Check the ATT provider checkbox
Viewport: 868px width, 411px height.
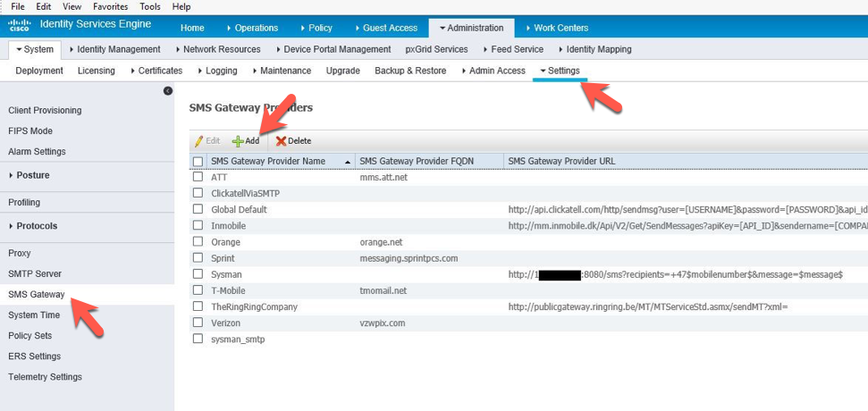[x=198, y=178]
